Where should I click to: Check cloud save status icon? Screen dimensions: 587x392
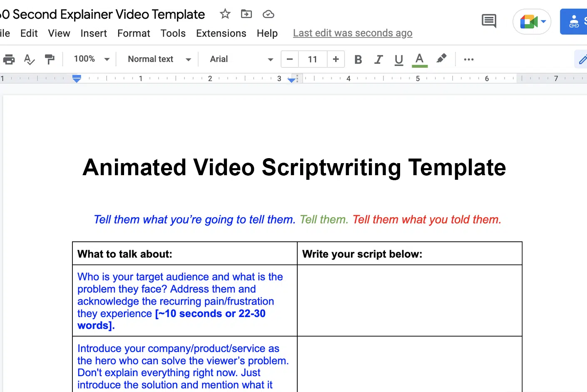(x=268, y=14)
